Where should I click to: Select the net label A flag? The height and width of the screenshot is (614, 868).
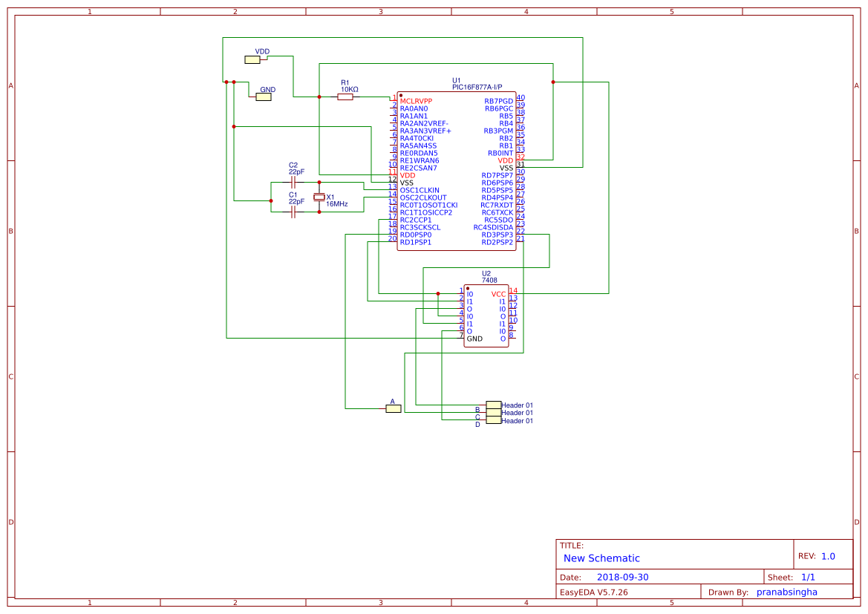(x=393, y=408)
